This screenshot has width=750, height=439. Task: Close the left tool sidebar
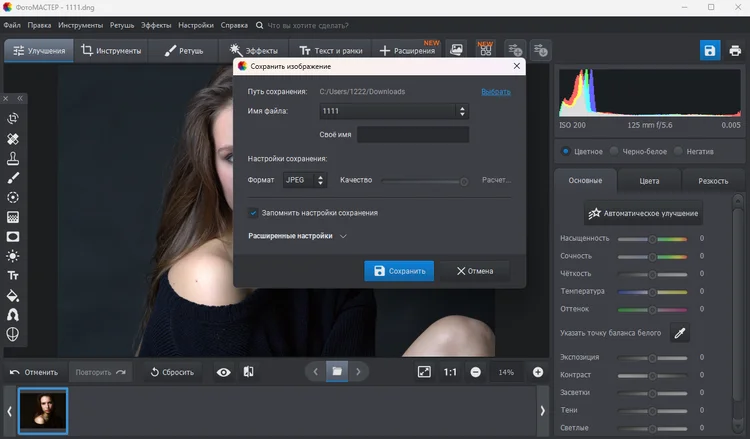click(x=6, y=99)
